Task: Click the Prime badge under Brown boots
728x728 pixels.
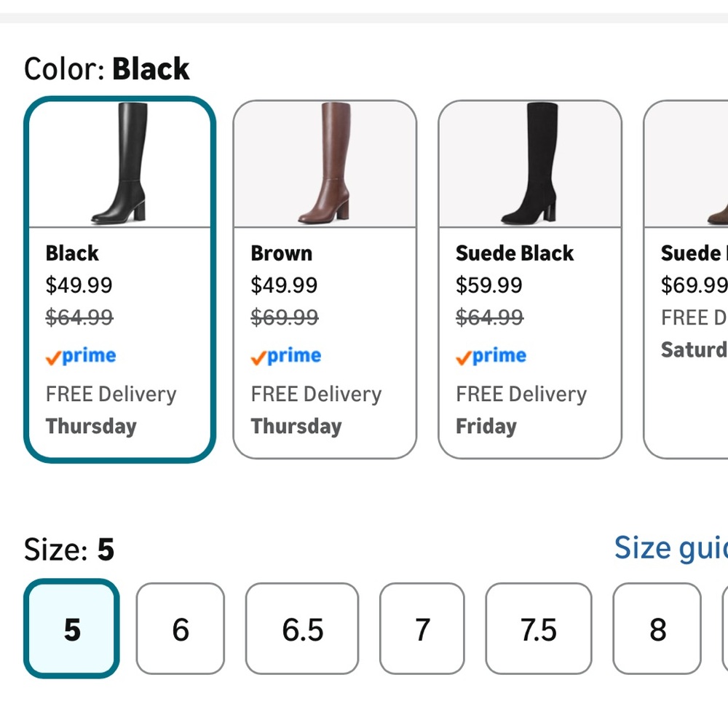Action: 285,356
